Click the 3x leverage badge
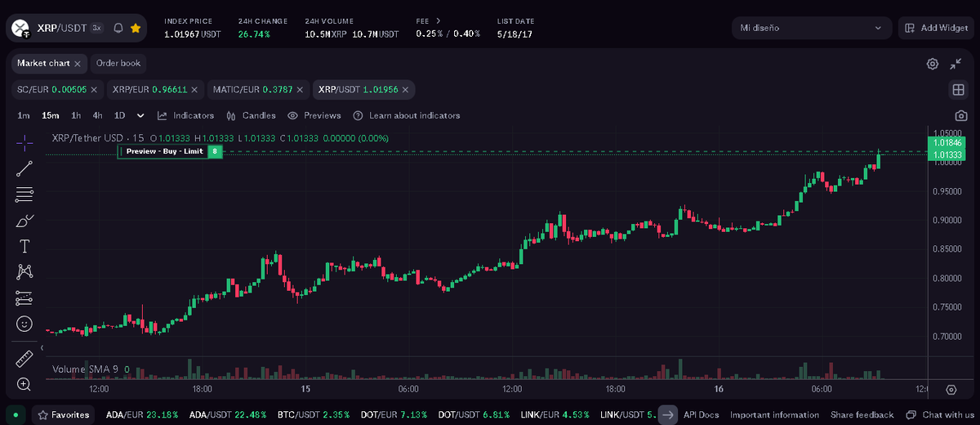The width and height of the screenshot is (980, 425). coord(96,28)
